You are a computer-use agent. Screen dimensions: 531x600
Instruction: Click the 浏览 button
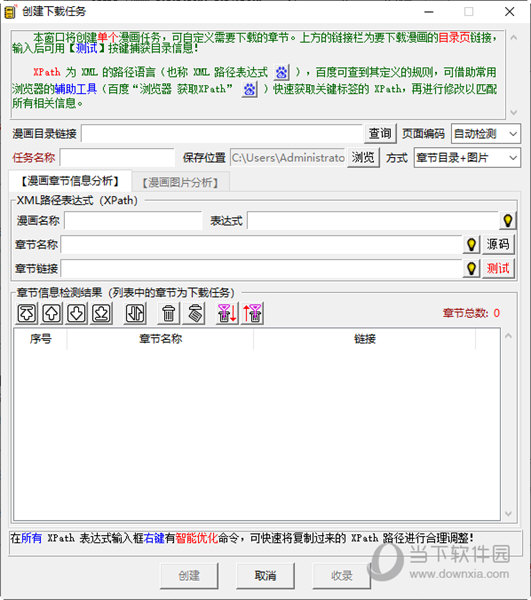[363, 158]
